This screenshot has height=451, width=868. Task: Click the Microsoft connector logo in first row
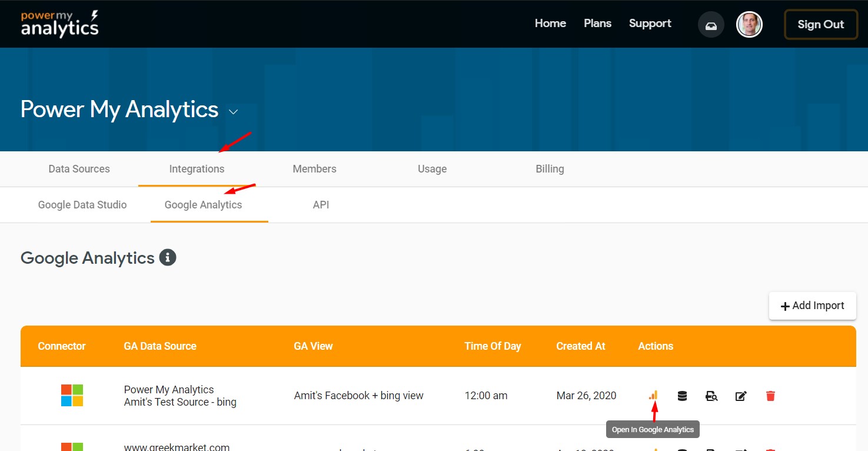(72, 395)
